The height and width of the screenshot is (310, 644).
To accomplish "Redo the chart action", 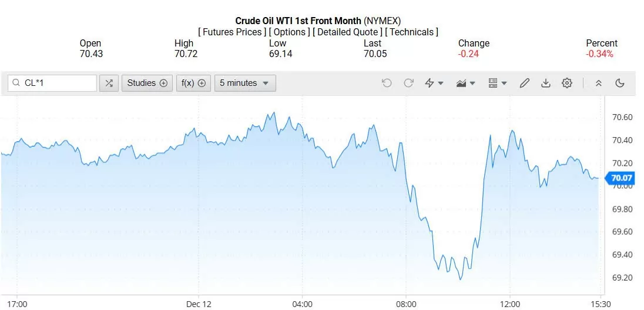I will [x=408, y=83].
